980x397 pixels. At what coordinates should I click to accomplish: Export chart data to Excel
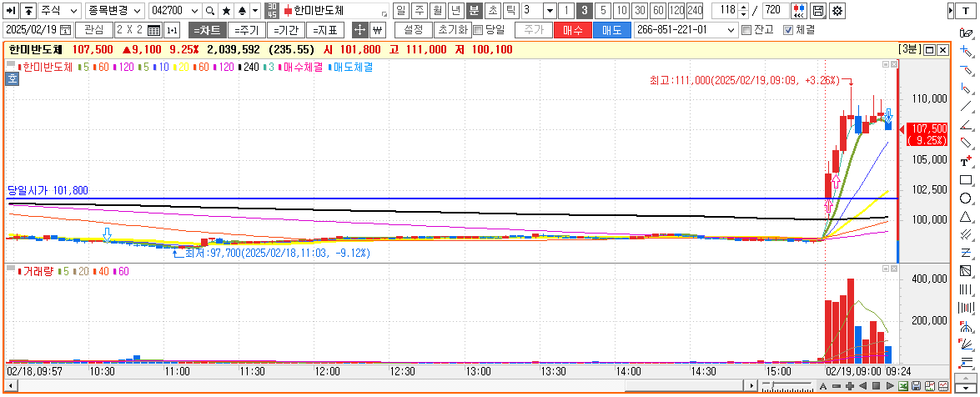click(903, 386)
